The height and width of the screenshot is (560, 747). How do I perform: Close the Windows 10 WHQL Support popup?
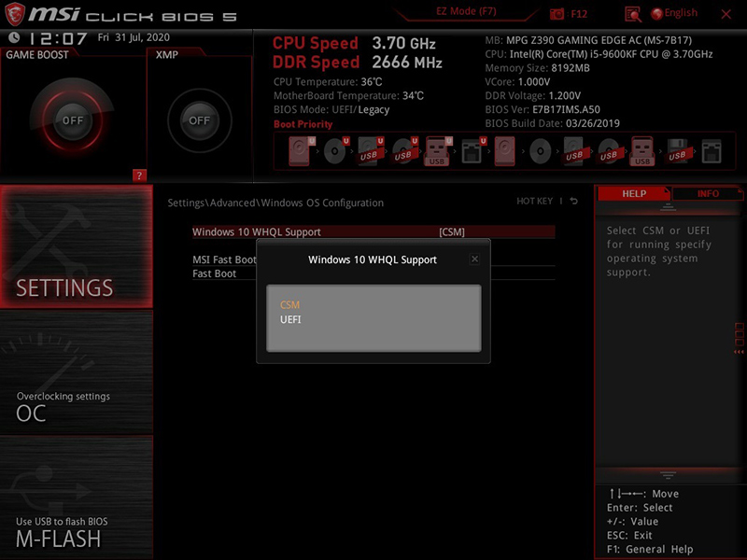474,259
